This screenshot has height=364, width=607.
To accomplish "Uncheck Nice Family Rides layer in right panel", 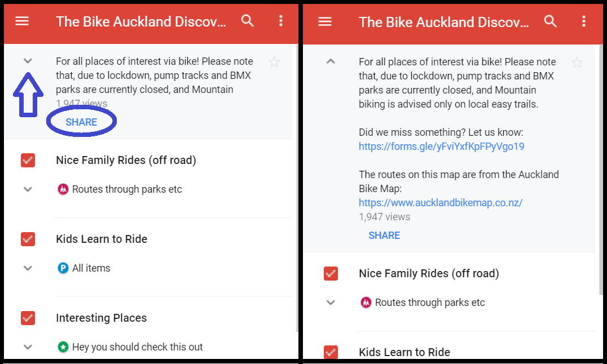I will [331, 274].
